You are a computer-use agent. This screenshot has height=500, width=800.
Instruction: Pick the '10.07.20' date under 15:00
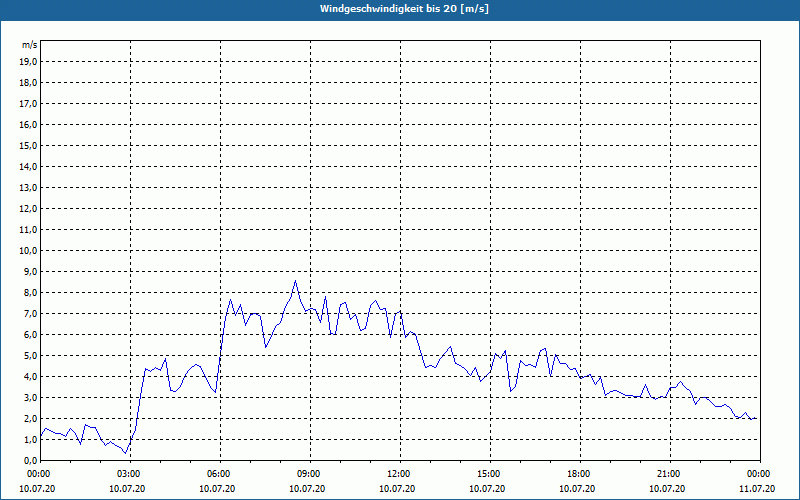pos(487,489)
